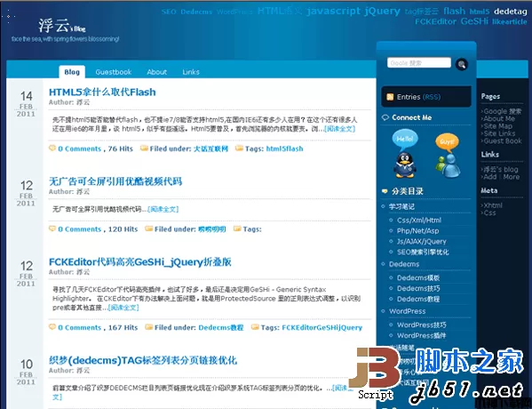Open post FCKEditor代码高亮GeSHi_jQuery折叠版
The height and width of the screenshot is (409, 532).
click(x=140, y=262)
